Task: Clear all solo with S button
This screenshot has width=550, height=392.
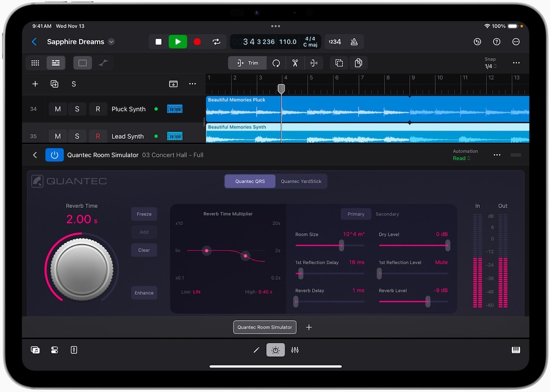Action: click(73, 84)
